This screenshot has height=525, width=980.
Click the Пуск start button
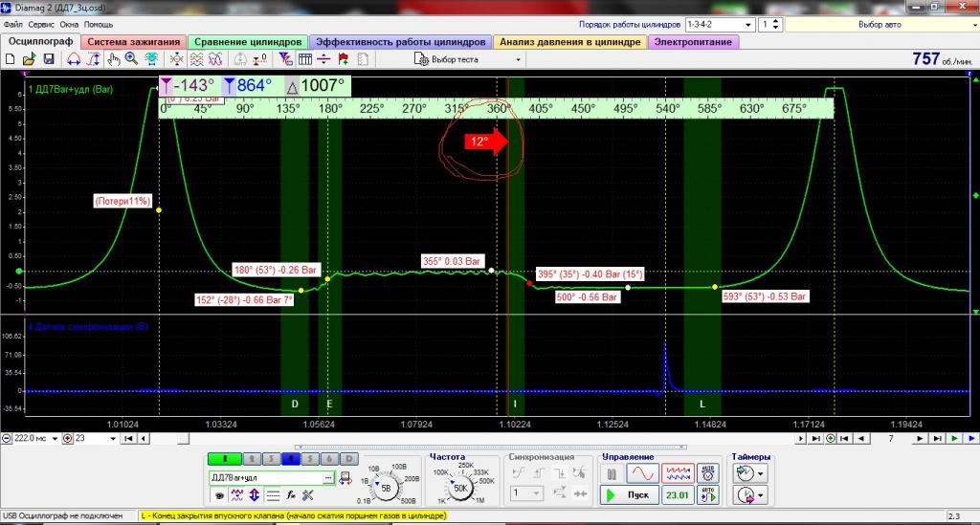pyautogui.click(x=629, y=495)
